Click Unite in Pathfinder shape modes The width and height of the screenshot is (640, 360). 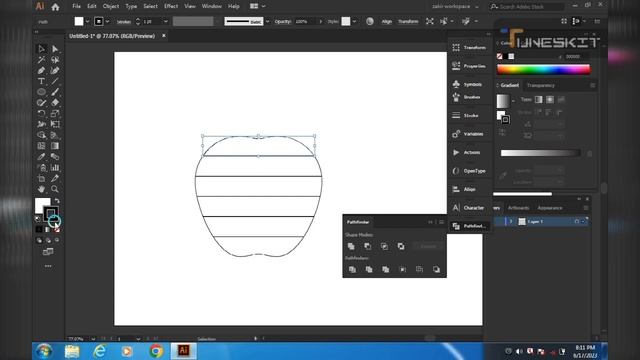[x=351, y=246]
